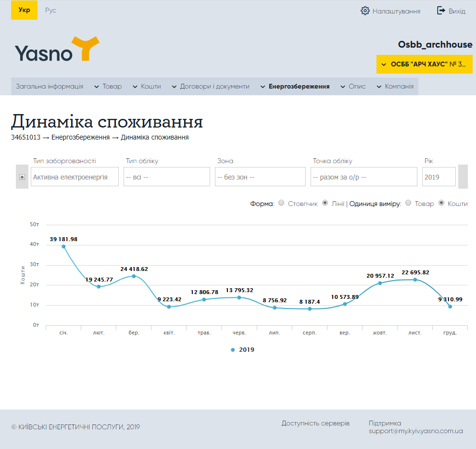This screenshot has width=476, height=449.
Task: Click the Рік field showing 2019
Action: pos(438,177)
